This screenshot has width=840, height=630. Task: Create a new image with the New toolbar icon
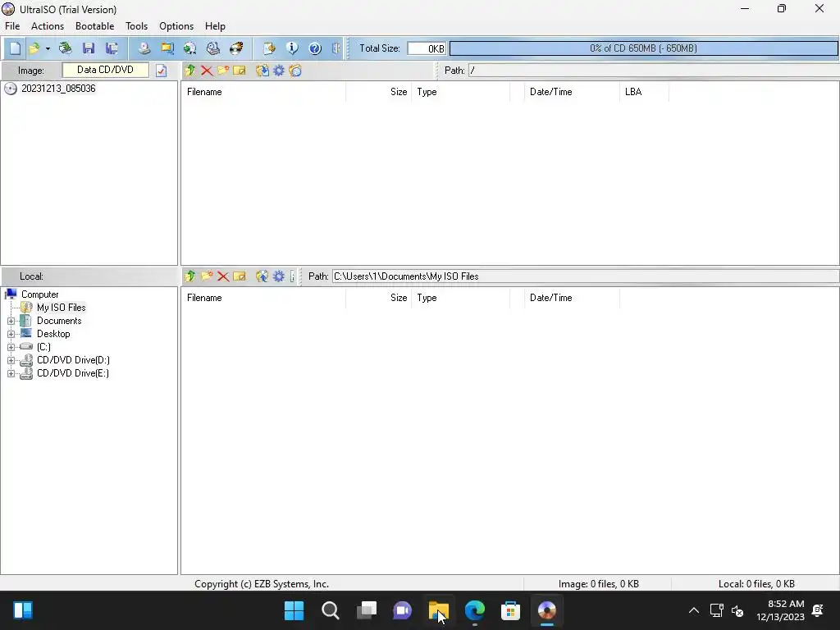tap(15, 48)
